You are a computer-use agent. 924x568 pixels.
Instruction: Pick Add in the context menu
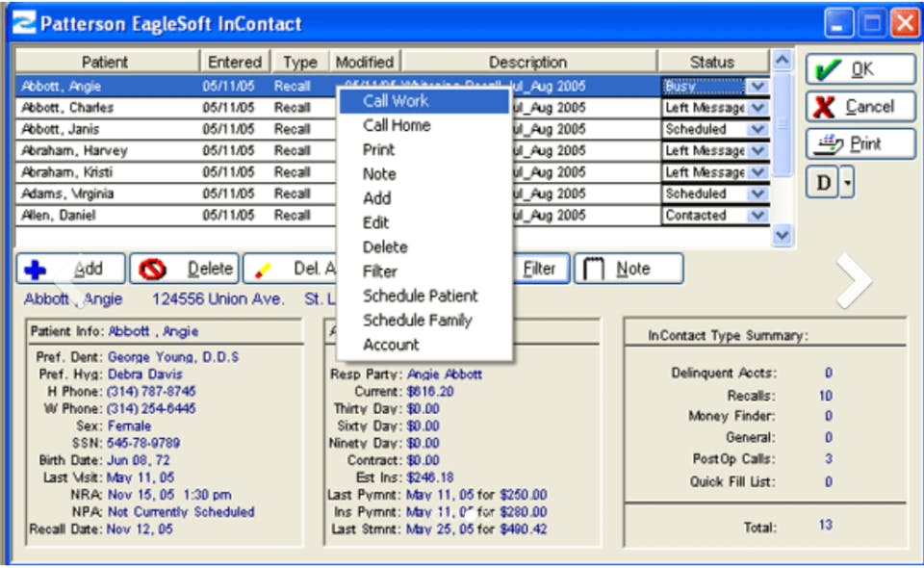pyautogui.click(x=423, y=198)
